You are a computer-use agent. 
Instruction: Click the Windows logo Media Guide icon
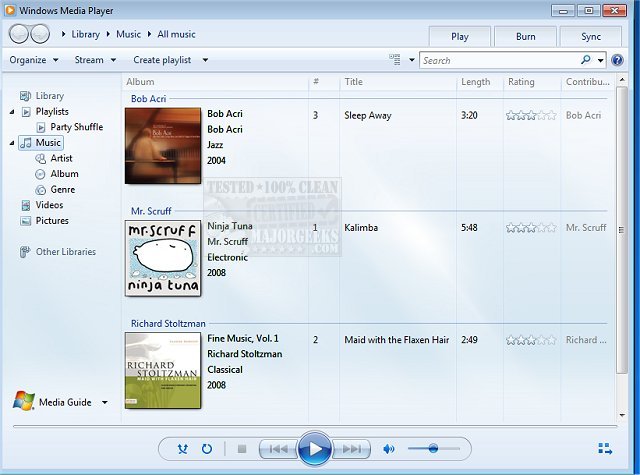[x=23, y=401]
